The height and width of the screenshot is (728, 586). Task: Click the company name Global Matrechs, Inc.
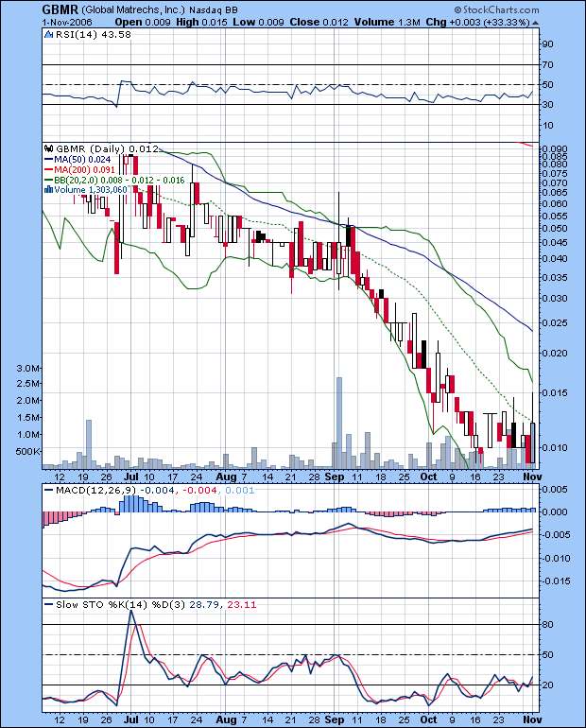coord(133,10)
